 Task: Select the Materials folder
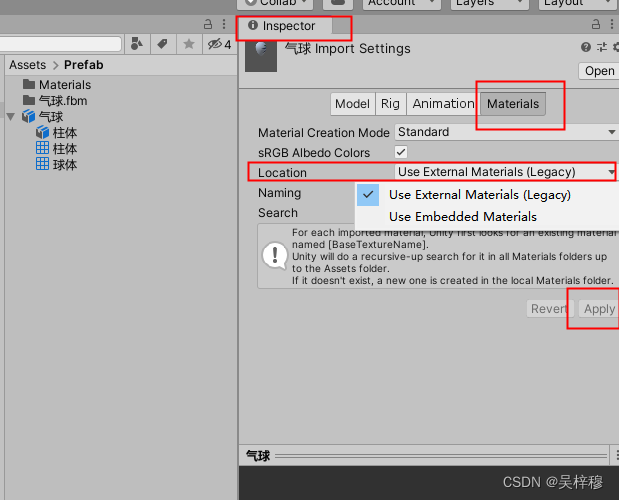[57, 85]
